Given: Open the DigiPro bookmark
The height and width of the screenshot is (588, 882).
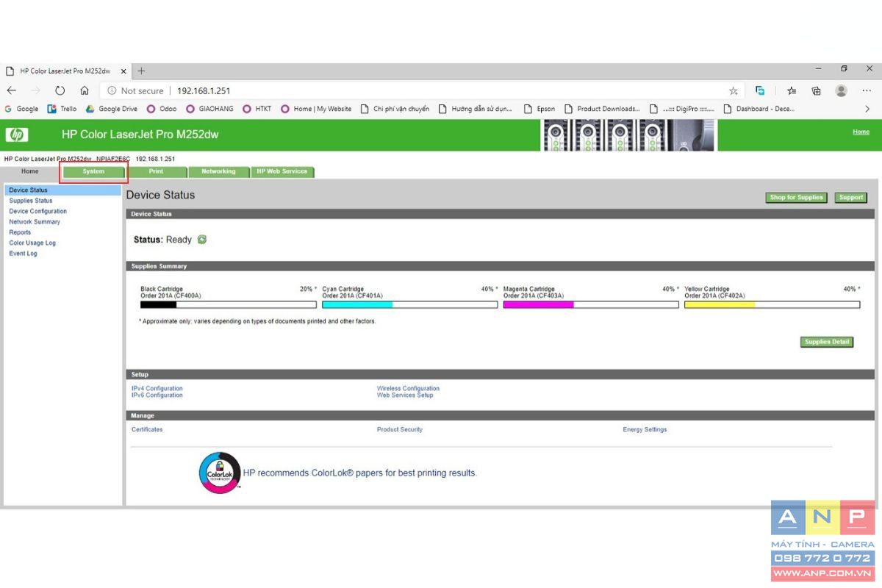Looking at the screenshot, I should point(682,109).
